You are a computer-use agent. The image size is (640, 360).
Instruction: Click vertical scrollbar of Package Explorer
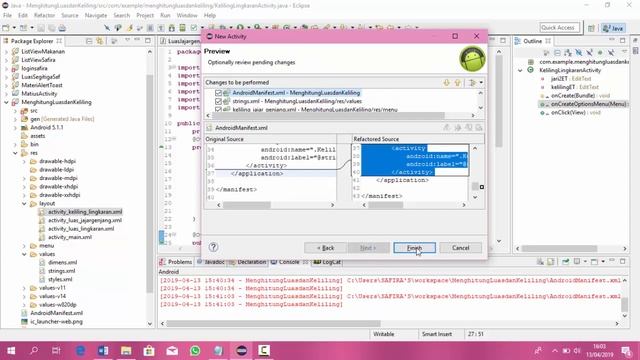(149, 184)
